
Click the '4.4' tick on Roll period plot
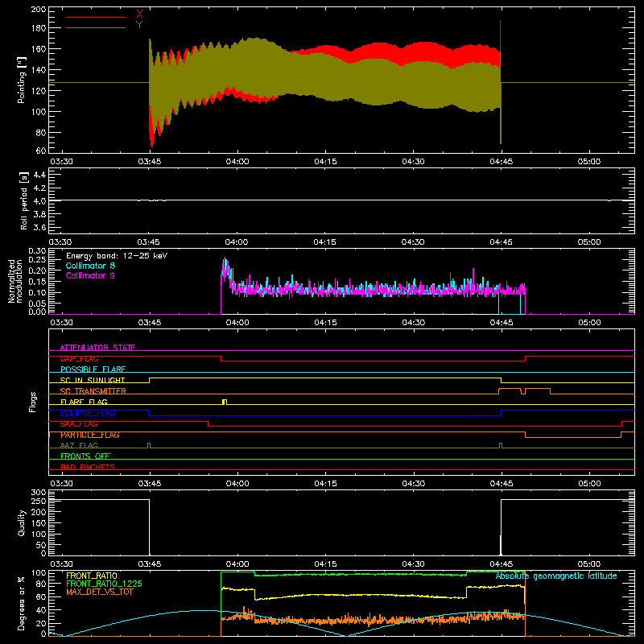click(39, 175)
